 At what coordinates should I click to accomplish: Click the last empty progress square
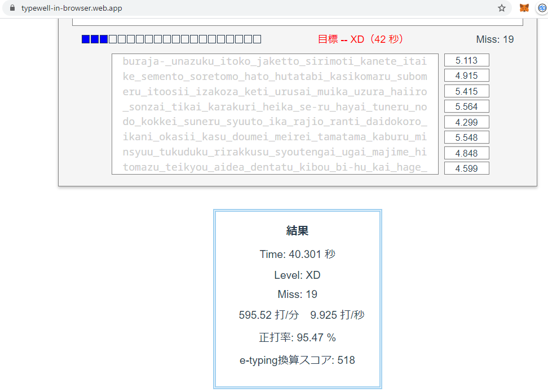pyautogui.click(x=257, y=39)
